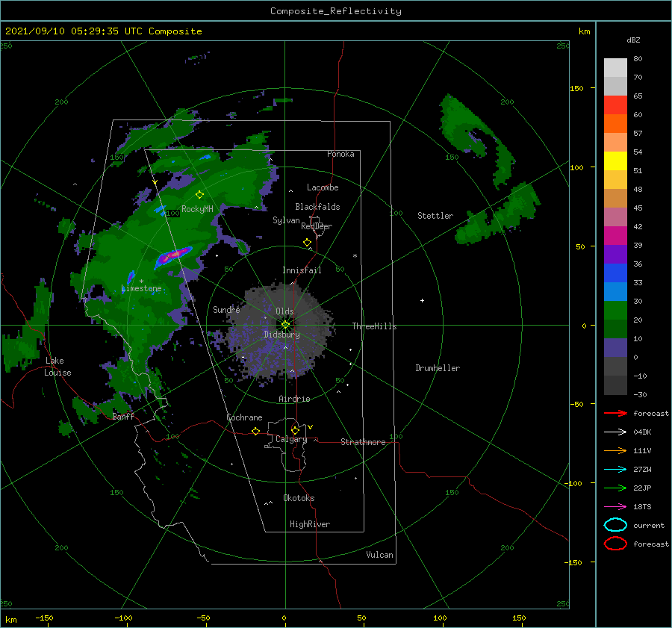Select the 51 dBZ yellow color swatch

[615, 161]
